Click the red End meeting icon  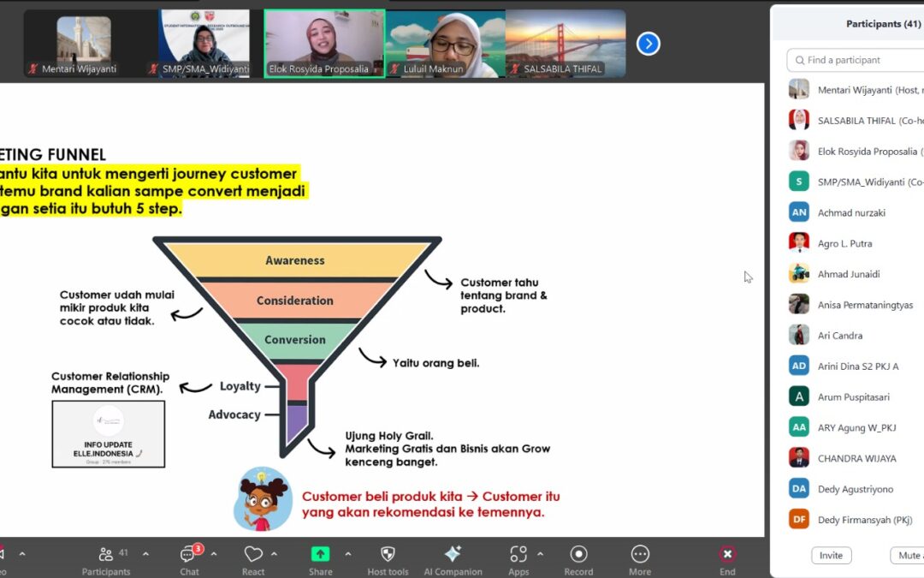(x=727, y=554)
